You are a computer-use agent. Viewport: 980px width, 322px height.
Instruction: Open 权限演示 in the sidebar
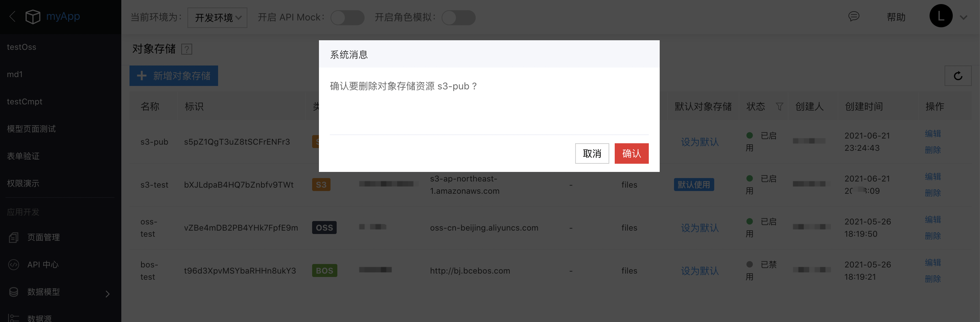(x=23, y=184)
